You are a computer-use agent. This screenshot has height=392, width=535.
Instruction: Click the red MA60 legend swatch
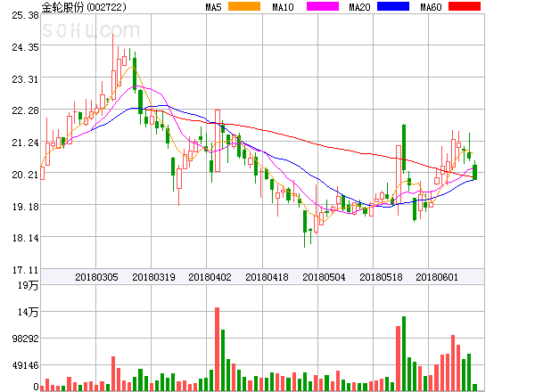point(465,6)
